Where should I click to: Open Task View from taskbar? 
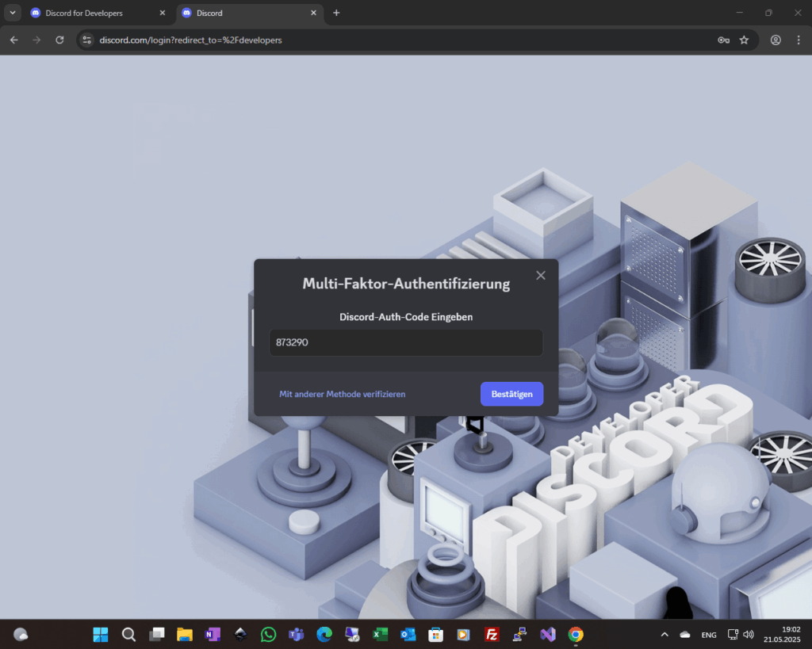[x=157, y=635]
